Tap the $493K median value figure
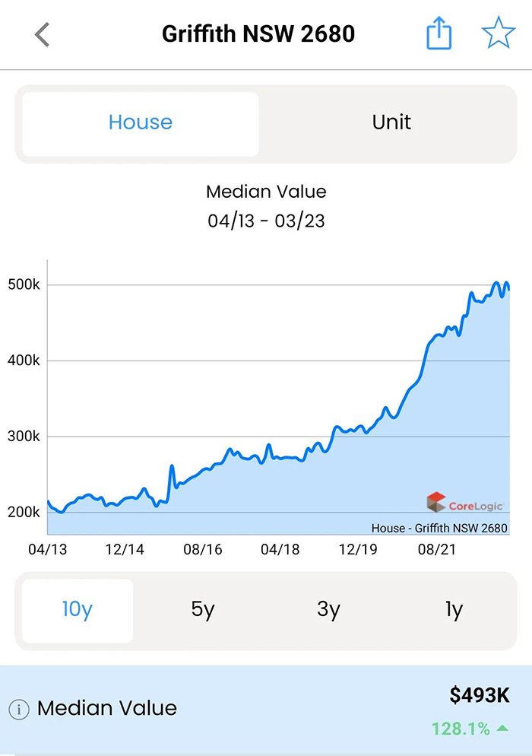This screenshot has width=532, height=756. pos(480,695)
